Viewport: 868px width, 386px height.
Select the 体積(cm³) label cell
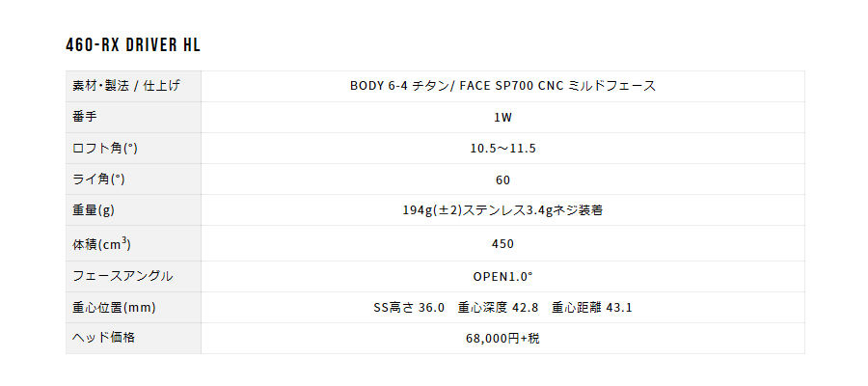coord(133,244)
